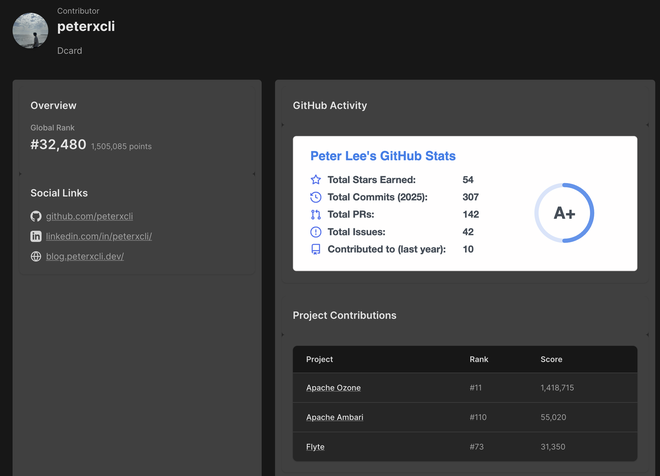
Task: Click the Project column header
Action: click(x=319, y=359)
